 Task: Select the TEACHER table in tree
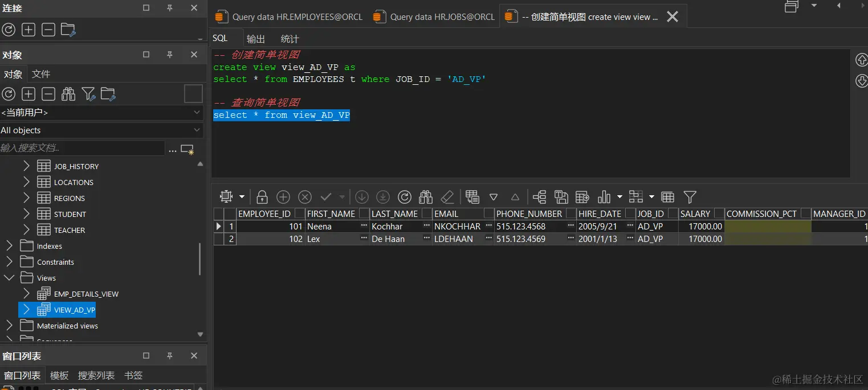[x=70, y=230]
